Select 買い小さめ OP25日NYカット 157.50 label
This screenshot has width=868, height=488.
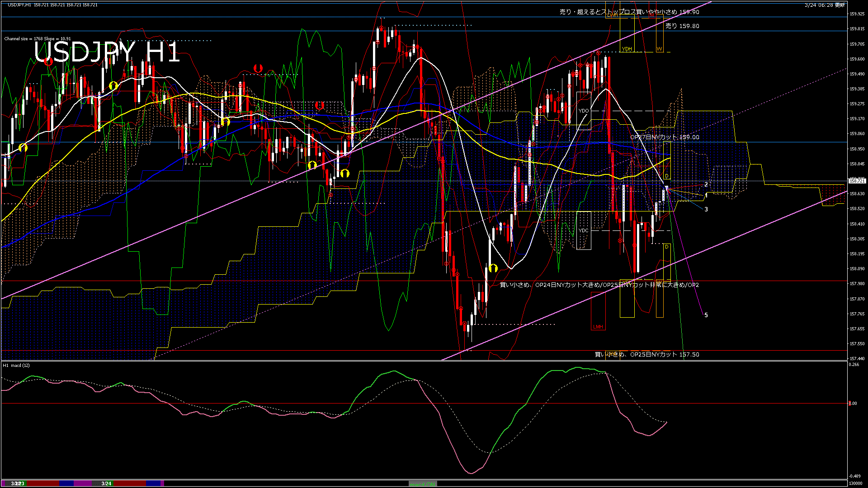(646, 355)
